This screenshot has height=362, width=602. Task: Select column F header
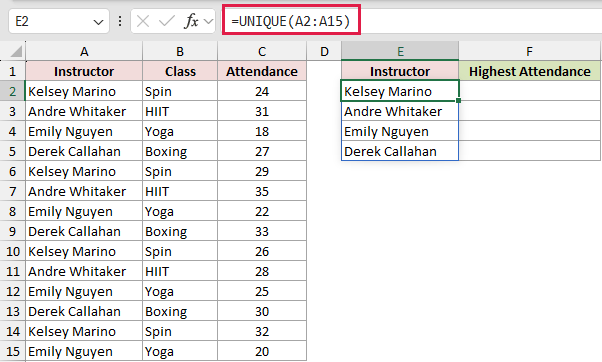click(x=529, y=51)
